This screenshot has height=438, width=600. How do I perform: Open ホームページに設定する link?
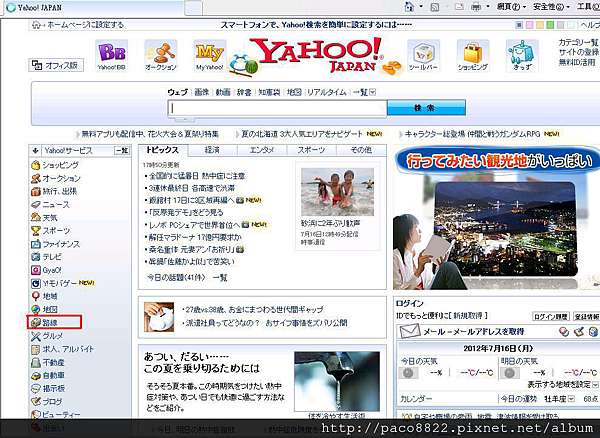point(85,25)
